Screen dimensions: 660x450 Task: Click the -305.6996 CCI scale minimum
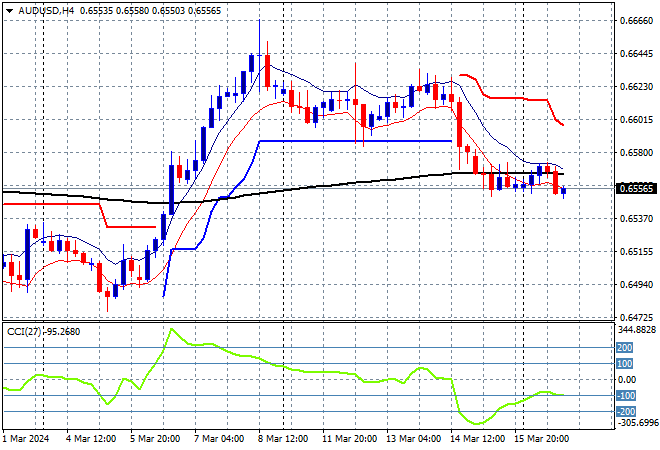click(638, 423)
